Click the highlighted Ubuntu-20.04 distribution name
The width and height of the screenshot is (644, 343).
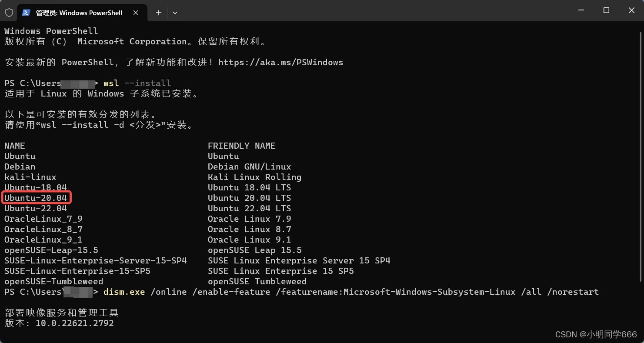[36, 198]
